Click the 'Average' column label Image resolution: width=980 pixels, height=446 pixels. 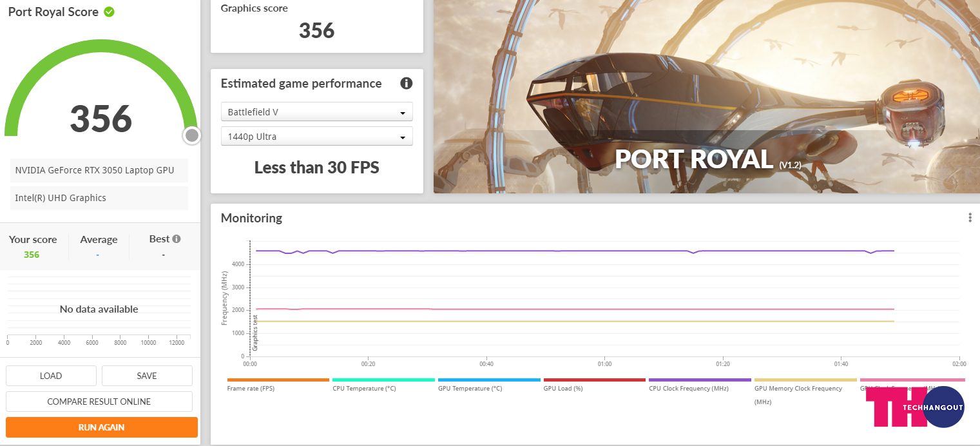pyautogui.click(x=99, y=240)
